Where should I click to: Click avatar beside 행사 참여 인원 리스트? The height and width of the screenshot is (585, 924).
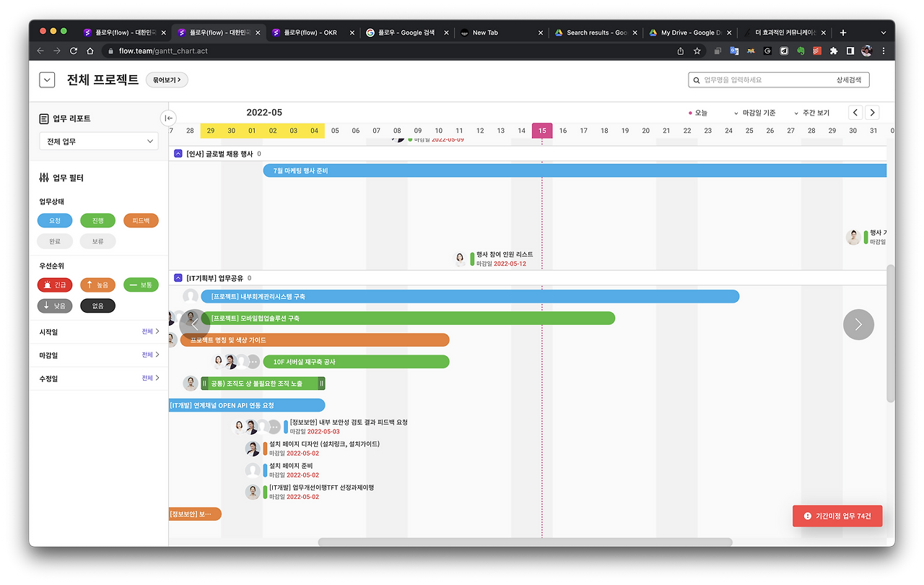point(460,259)
